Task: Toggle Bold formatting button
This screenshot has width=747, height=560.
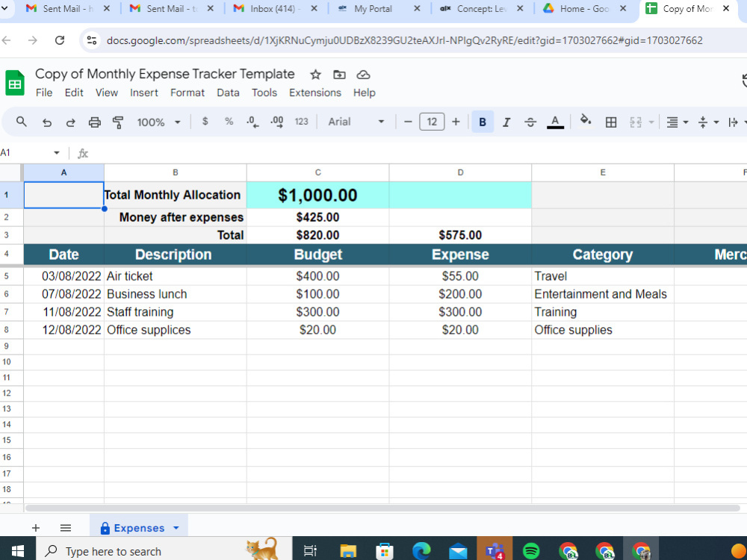Action: [483, 122]
